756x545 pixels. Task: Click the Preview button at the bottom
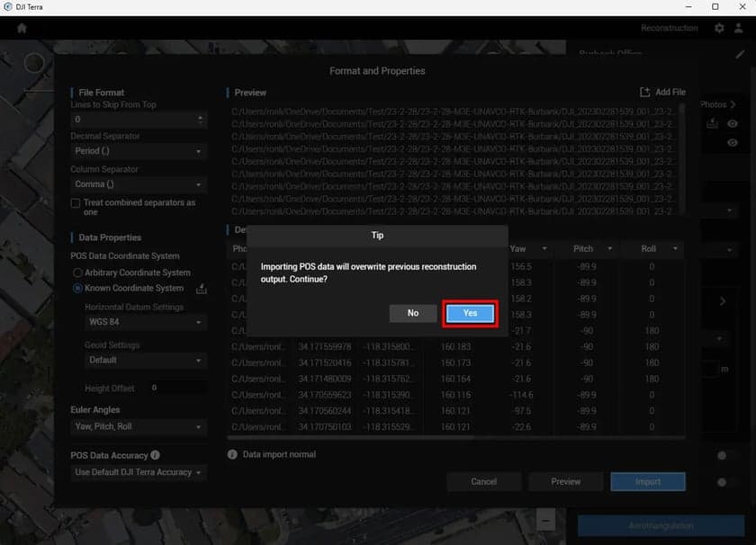[565, 481]
